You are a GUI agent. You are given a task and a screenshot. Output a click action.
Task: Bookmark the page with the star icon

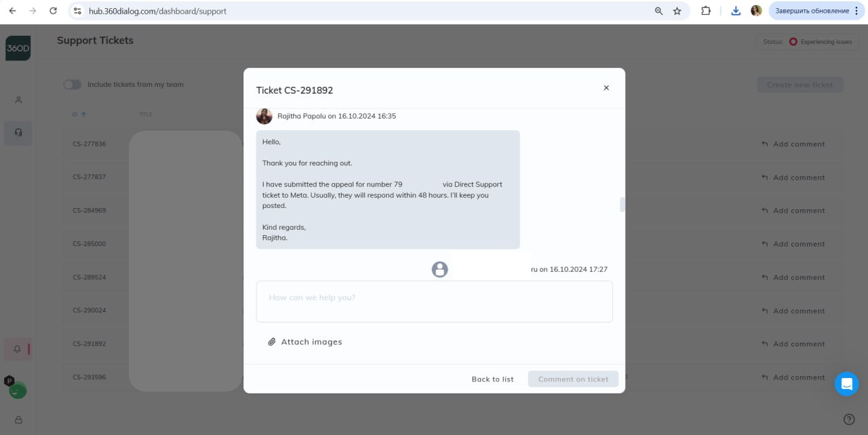676,11
